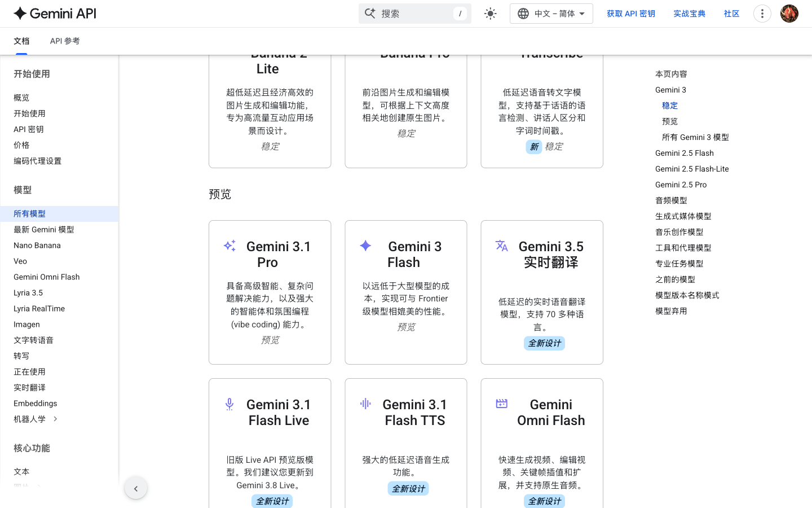This screenshot has height=508, width=812.
Task: Open the three-dot more options menu
Action: [x=762, y=14]
